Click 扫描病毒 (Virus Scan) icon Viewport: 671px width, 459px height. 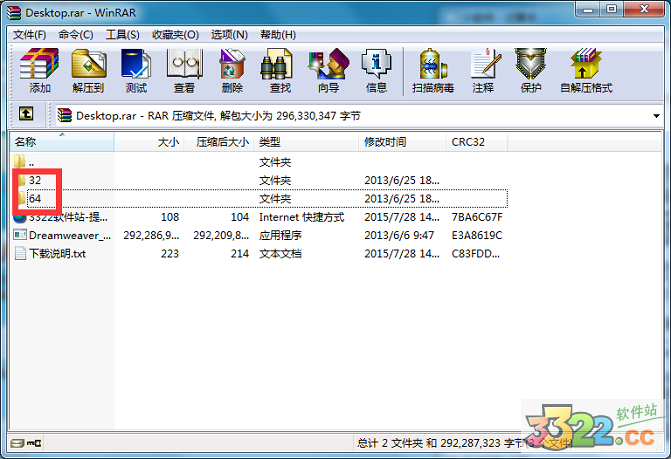433,70
